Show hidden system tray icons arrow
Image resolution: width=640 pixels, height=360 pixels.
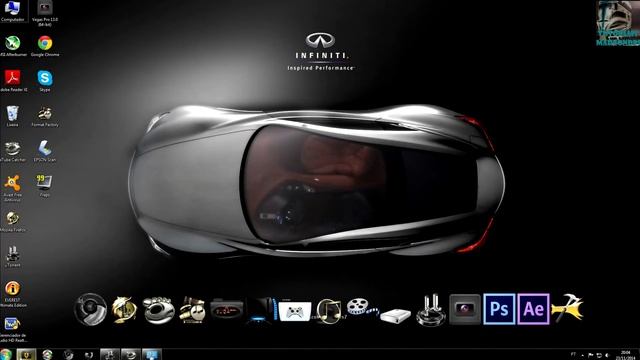pos(582,355)
